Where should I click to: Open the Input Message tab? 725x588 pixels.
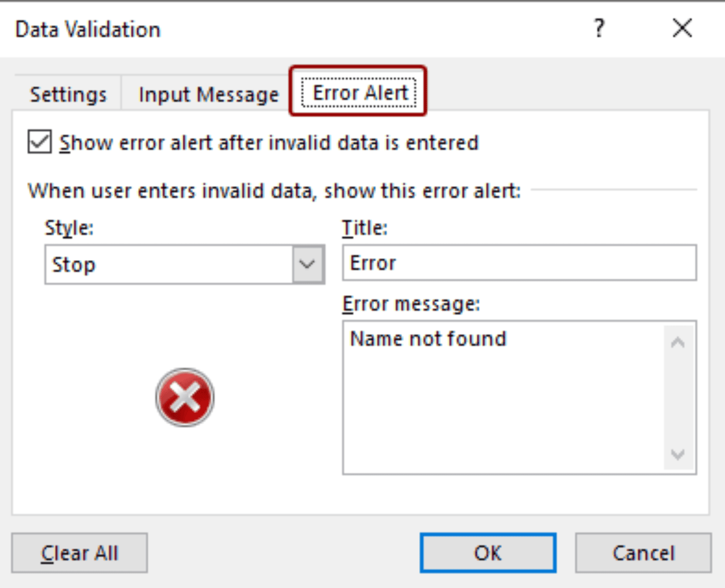tap(209, 94)
